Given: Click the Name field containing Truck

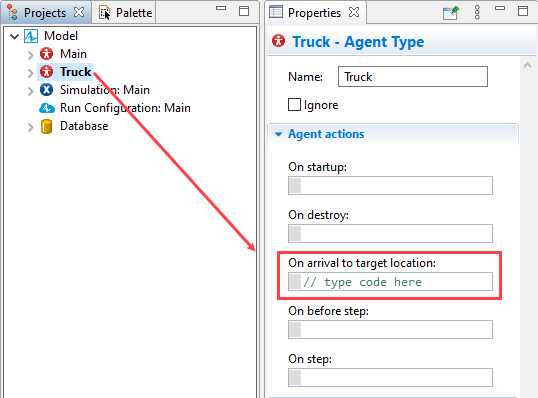Looking at the screenshot, I should 412,77.
